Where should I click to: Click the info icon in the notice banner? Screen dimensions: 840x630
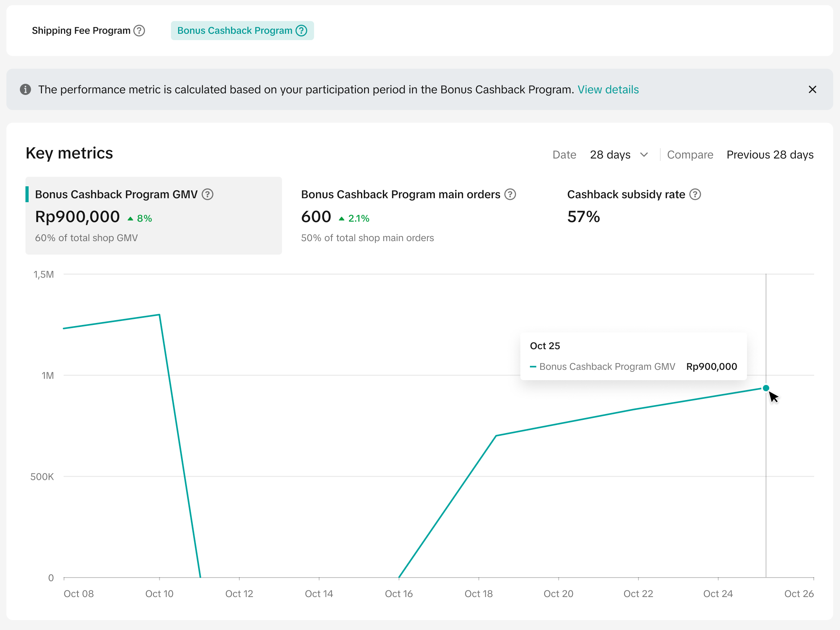tap(25, 89)
